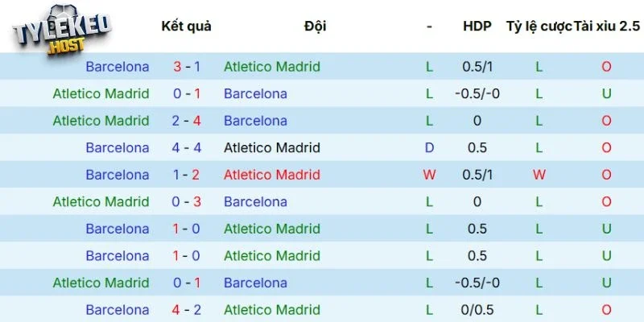
Task: Select the "Đội" column header
Action: 315,26
